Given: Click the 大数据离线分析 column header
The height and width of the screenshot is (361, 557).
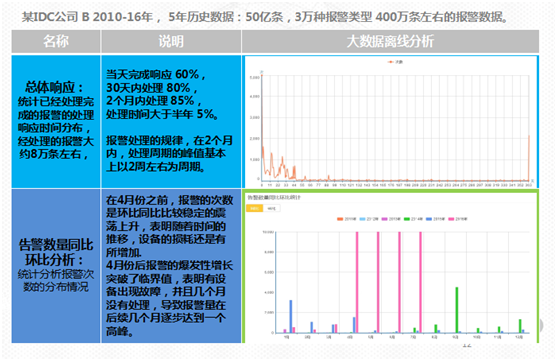Looking at the screenshot, I should 390,42.
